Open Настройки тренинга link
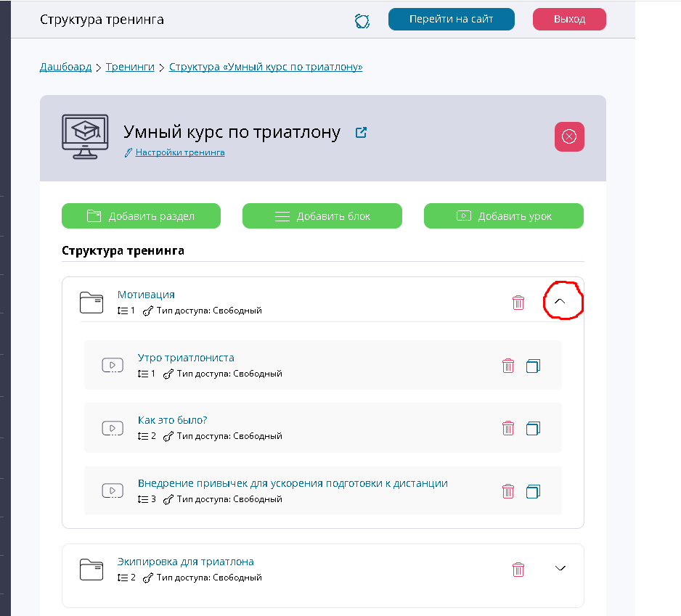The image size is (681, 616). [x=179, y=152]
